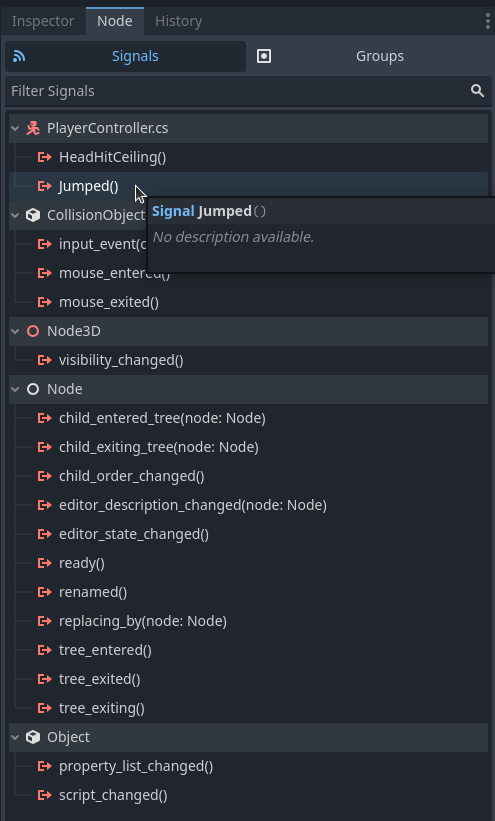Open the Groups panel
495x821 pixels.
370,56
